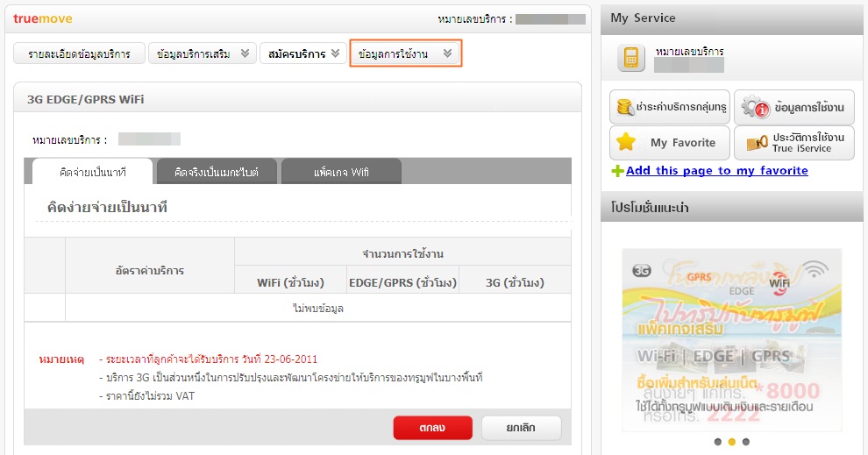Click the coins icon on ชำระค่าบริการกลุ่มทรู
This screenshot has height=455, width=868.
(x=625, y=106)
